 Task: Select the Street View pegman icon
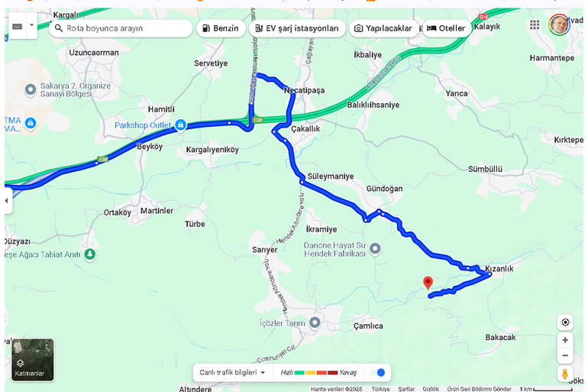(x=565, y=374)
